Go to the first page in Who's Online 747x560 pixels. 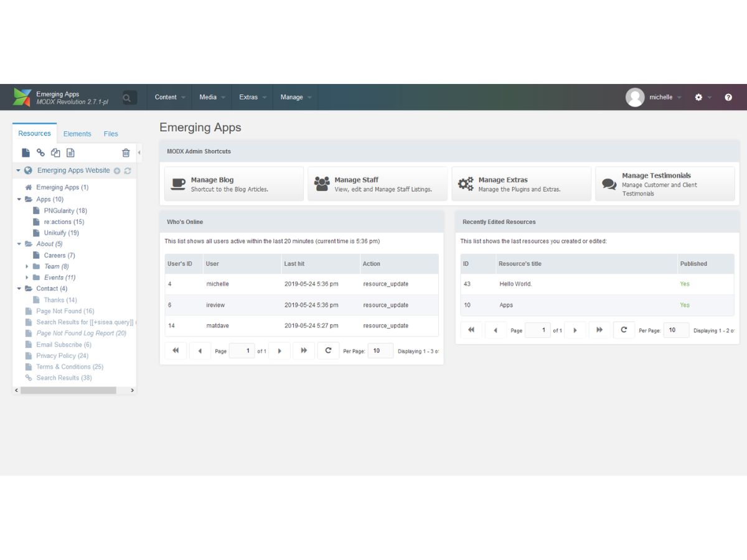point(176,351)
